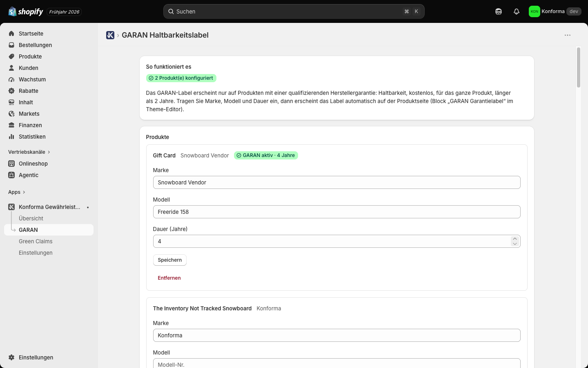Viewport: 588px width, 368px height.
Task: Open Konforma Gewährleist... app link
Action: (x=49, y=207)
